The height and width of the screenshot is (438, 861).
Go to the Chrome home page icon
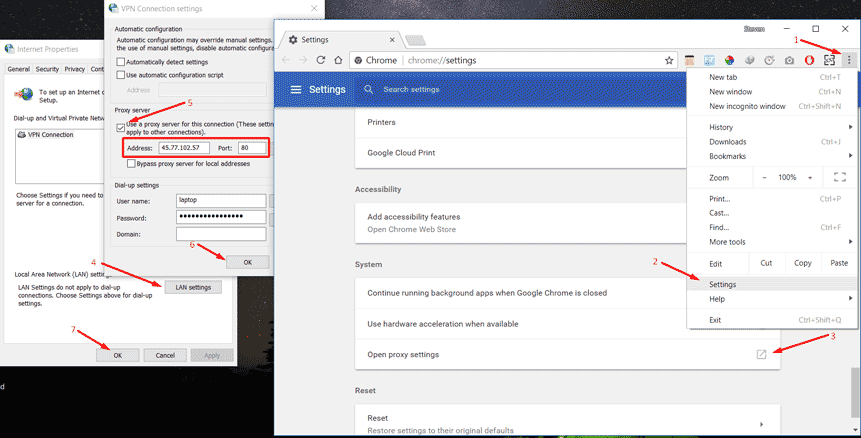click(x=339, y=60)
